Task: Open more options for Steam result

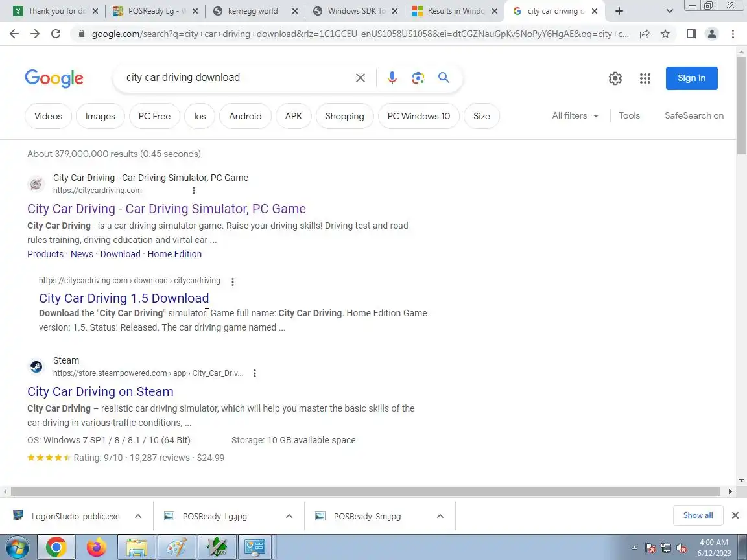Action: pos(255,373)
